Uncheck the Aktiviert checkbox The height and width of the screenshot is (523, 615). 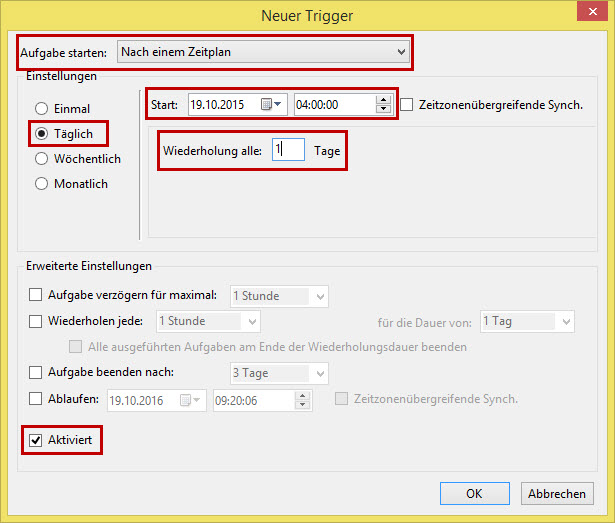(x=36, y=441)
